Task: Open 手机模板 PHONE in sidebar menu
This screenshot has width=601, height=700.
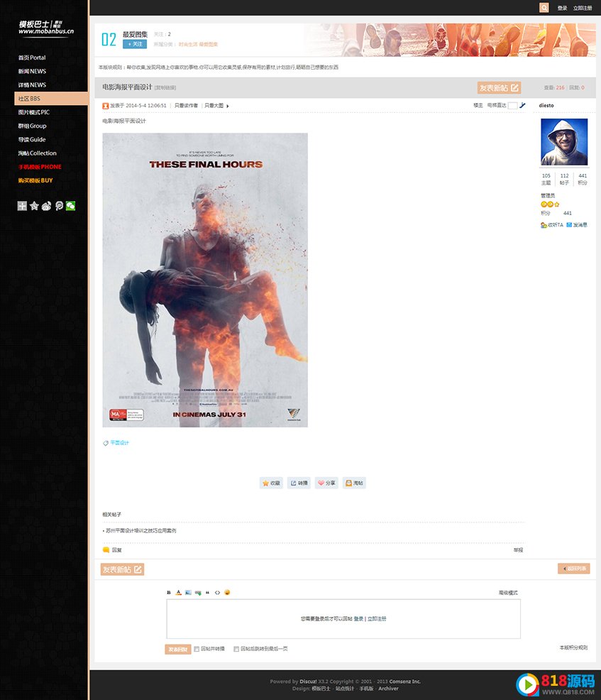Action: click(40, 167)
